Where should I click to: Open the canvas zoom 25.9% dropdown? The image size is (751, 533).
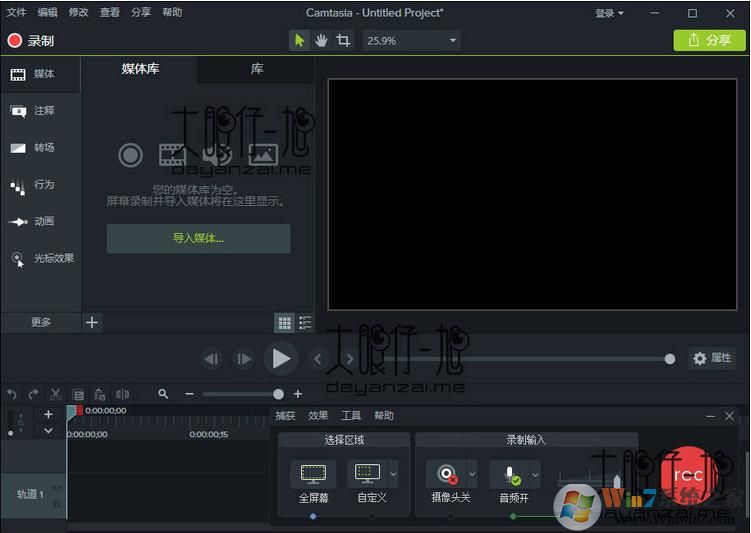point(411,41)
